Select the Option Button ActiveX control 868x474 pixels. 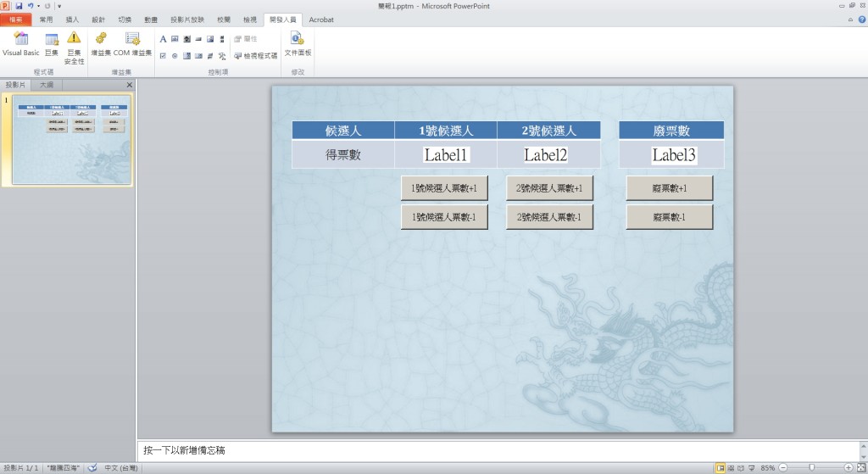[175, 55]
